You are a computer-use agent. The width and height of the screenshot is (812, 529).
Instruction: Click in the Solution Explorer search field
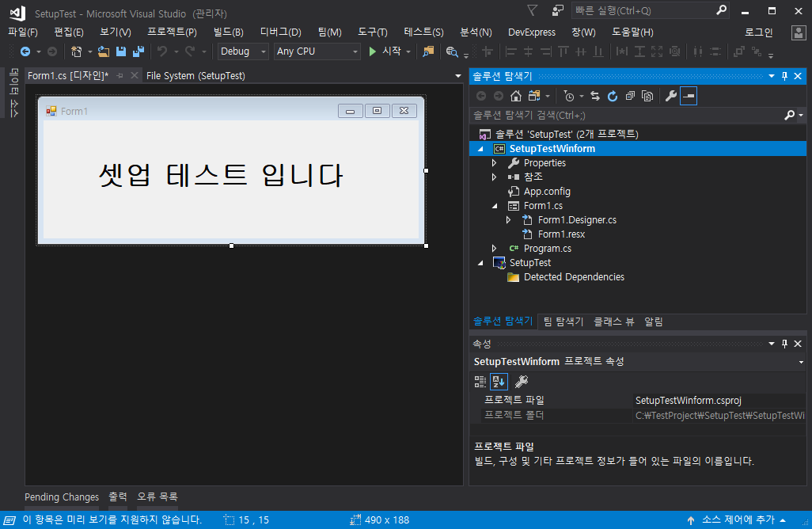click(x=627, y=115)
